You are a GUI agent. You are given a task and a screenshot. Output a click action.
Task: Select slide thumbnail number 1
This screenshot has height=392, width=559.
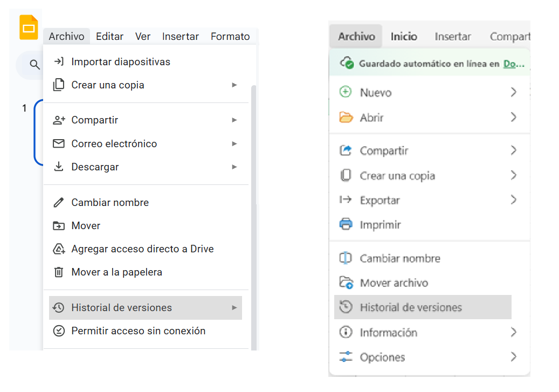pyautogui.click(x=38, y=132)
